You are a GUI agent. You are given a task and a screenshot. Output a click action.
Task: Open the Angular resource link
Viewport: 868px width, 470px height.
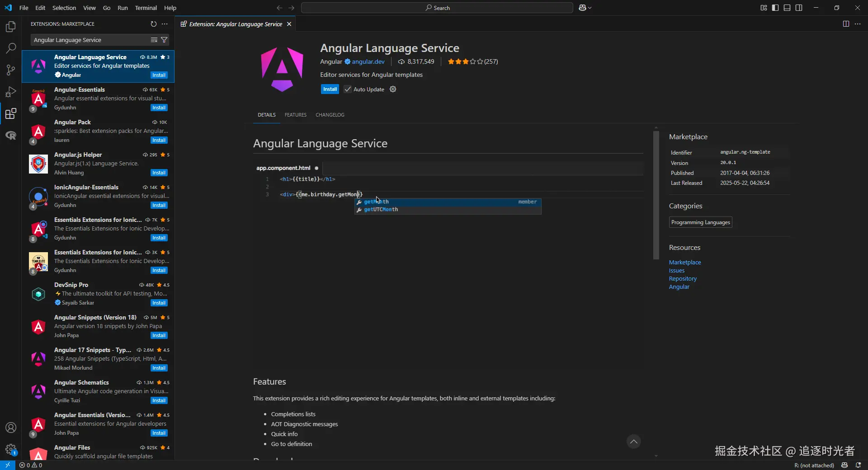679,287
